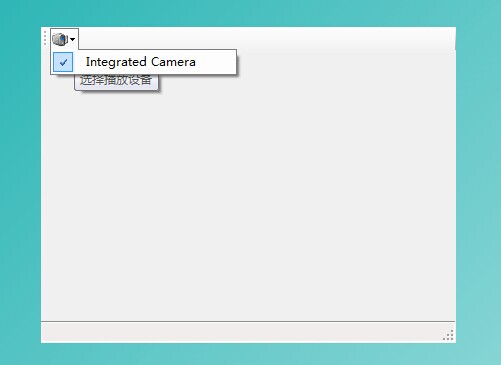Screen dimensions: 501x365
Task: Select Integrated Camera from the menu
Action: tap(143, 62)
